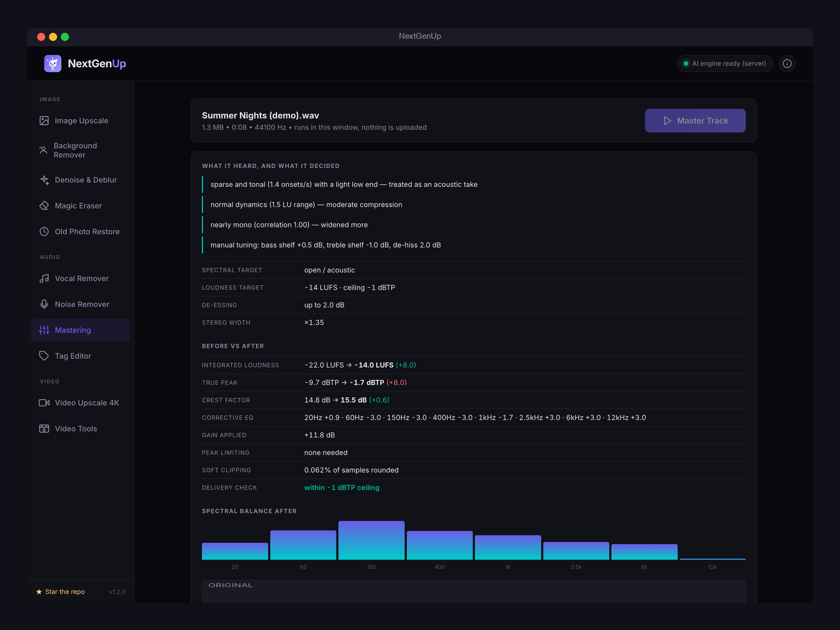
Task: Choose the Denoise & Deblur sparkle icon
Action: (44, 180)
